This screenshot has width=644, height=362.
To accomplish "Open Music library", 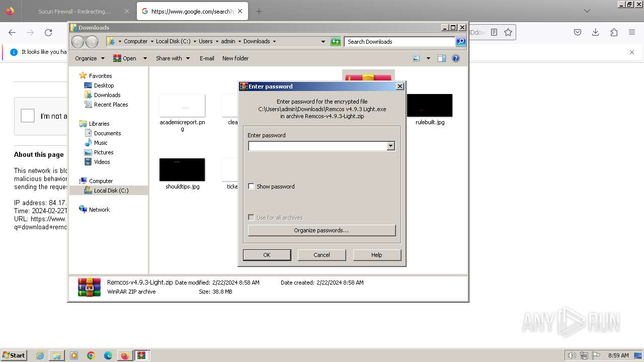I will [x=101, y=143].
